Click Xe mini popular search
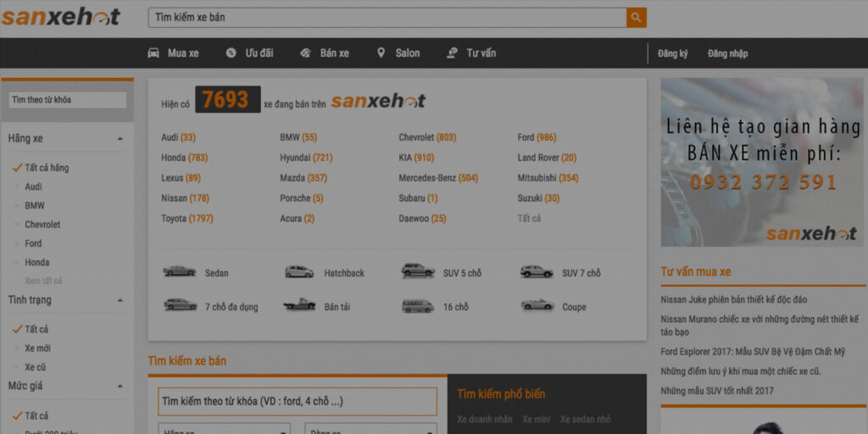The image size is (868, 434). pyautogui.click(x=536, y=419)
